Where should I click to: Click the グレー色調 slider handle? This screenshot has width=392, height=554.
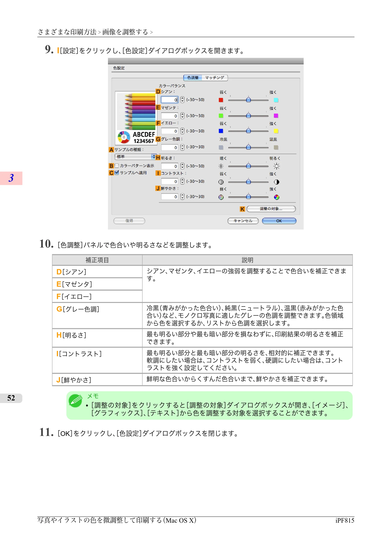point(248,147)
